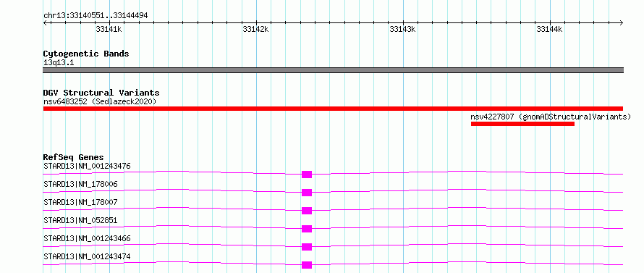This screenshot has width=644, height=273.
Task: Click the nsv4227807 red variant bar
Action: [x=522, y=124]
